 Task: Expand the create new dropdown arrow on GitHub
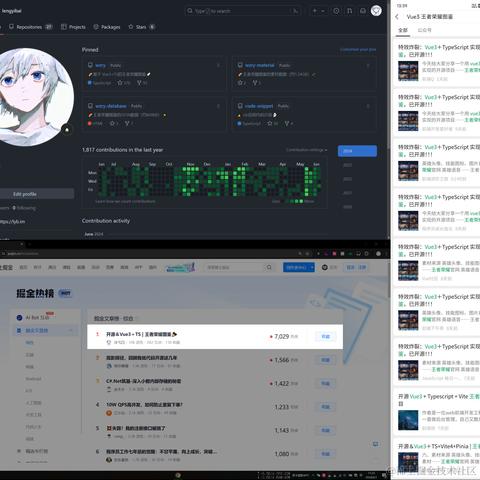click(323, 11)
